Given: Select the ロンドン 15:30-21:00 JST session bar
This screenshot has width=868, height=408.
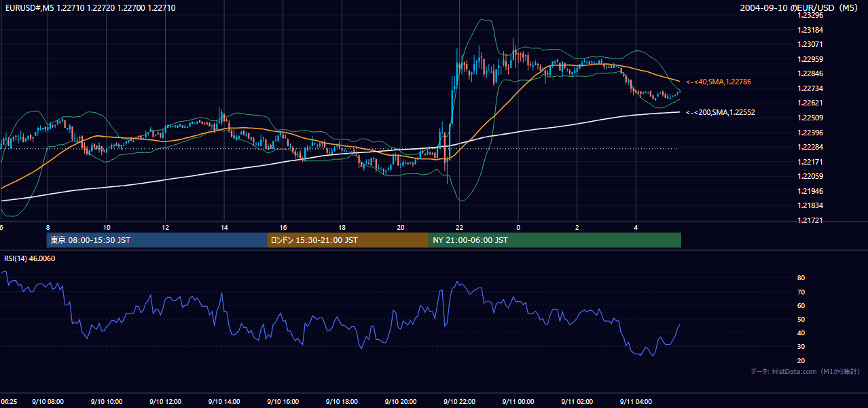Looking at the screenshot, I should (x=348, y=240).
